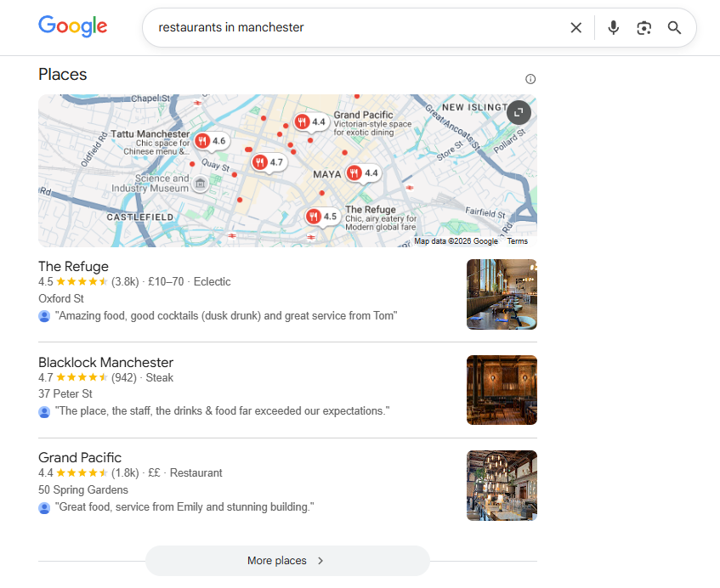This screenshot has width=720, height=588.
Task: Click the More places button
Action: pyautogui.click(x=287, y=561)
